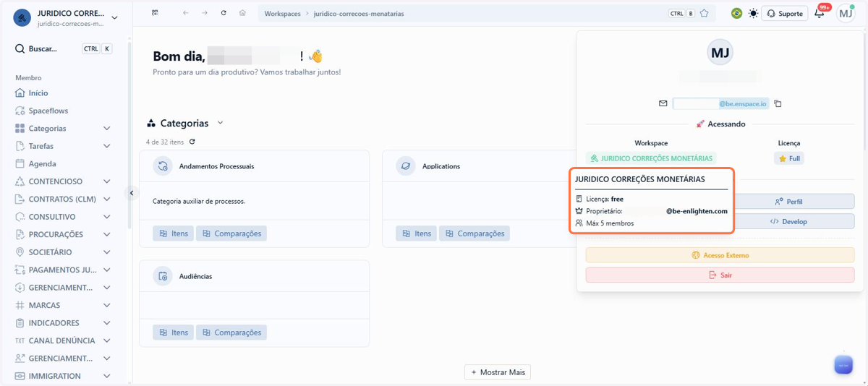Click the JURIDICO CORREÇÕES MONETÁRIAS workspace tag
Screen dimensions: 868x386
[651, 158]
